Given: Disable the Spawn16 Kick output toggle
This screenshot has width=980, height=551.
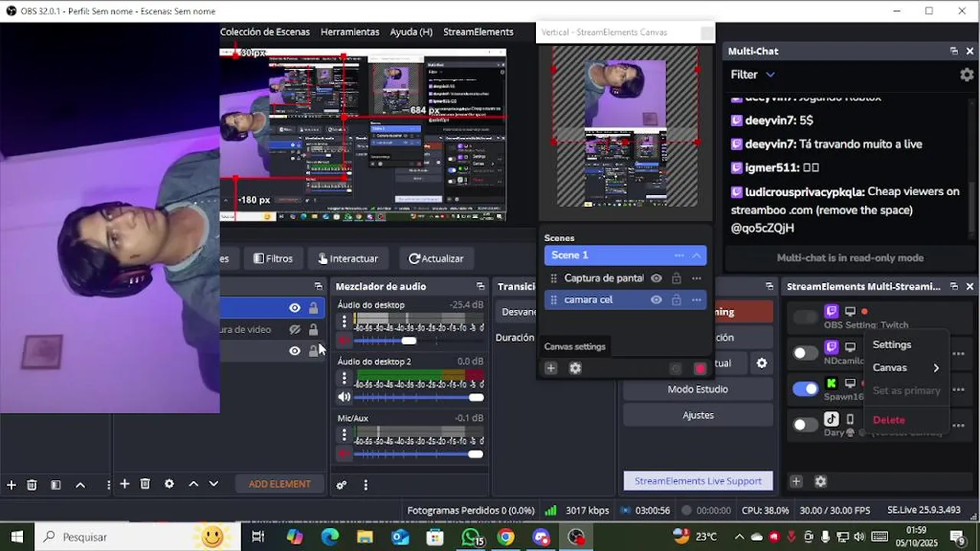Looking at the screenshot, I should (805, 389).
